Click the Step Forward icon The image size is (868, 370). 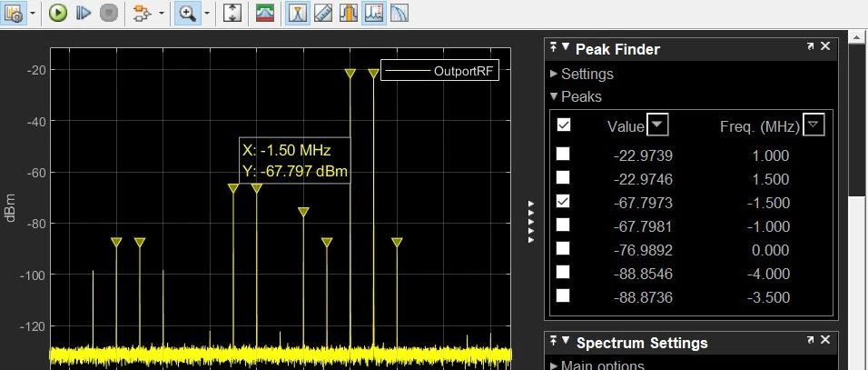[84, 13]
